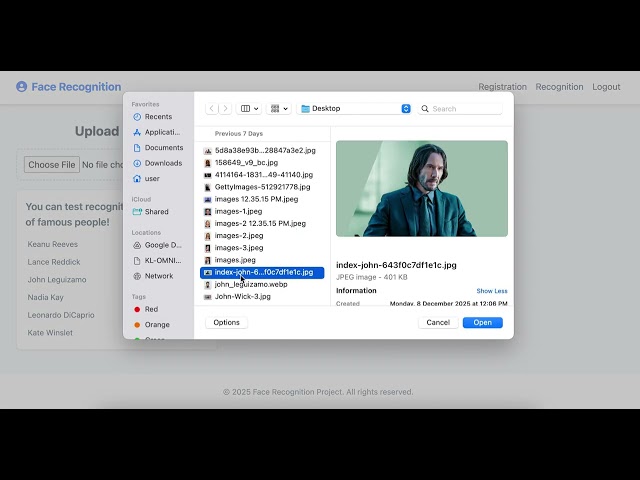The height and width of the screenshot is (480, 640).
Task: Click Nadia Kay in famous people list
Action: coord(45,298)
